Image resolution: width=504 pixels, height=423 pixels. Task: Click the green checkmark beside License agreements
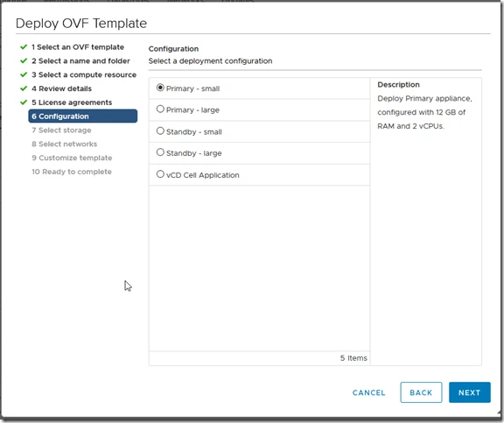[24, 102]
